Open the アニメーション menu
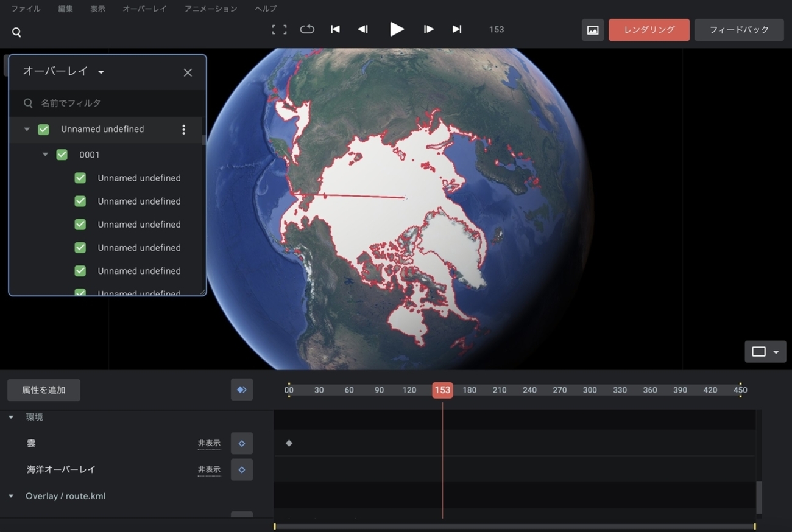This screenshot has width=792, height=532. (x=210, y=9)
